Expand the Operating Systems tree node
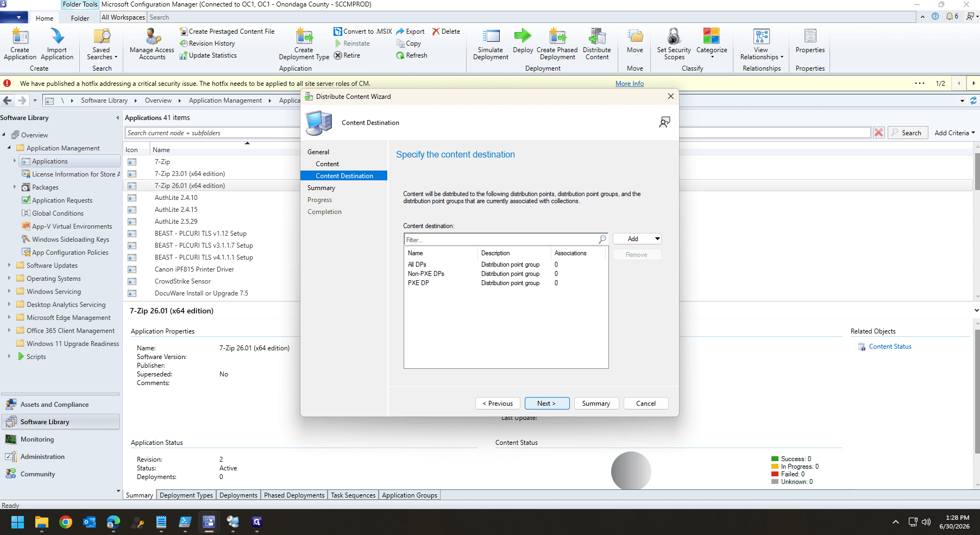 9,278
